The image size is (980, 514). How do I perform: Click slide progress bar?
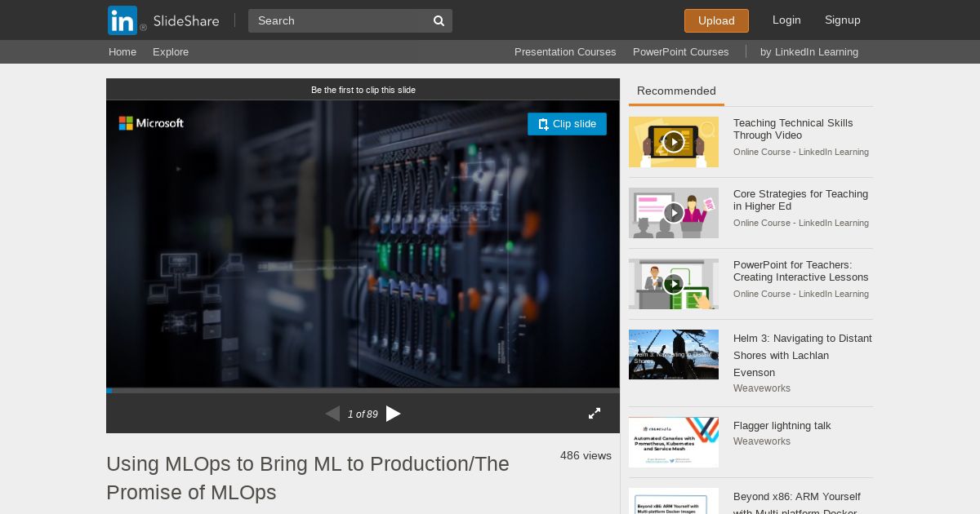(363, 391)
